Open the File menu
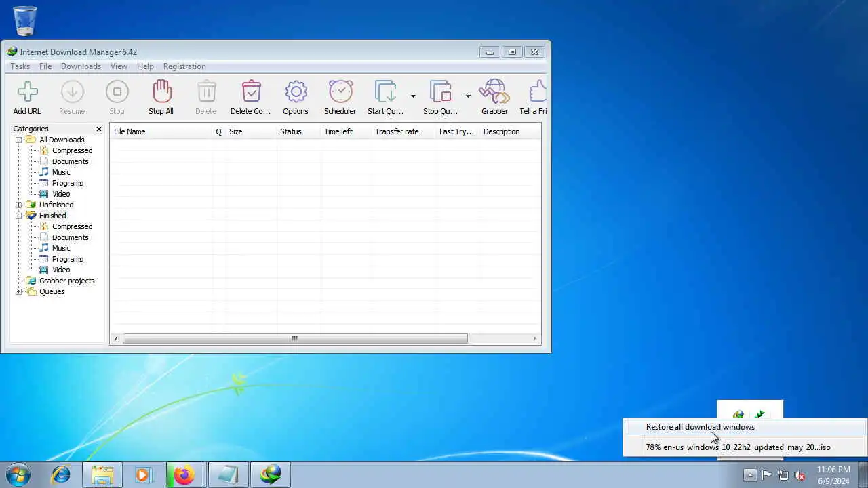868x488 pixels. pos(45,66)
